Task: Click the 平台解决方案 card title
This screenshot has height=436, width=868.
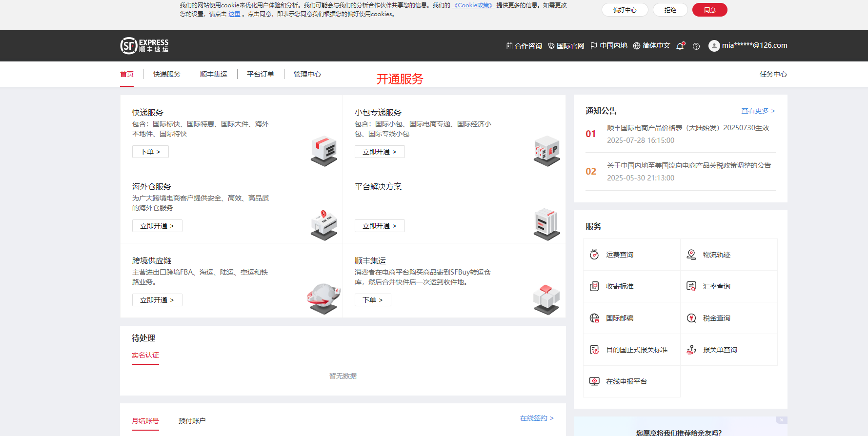Action: 378,186
